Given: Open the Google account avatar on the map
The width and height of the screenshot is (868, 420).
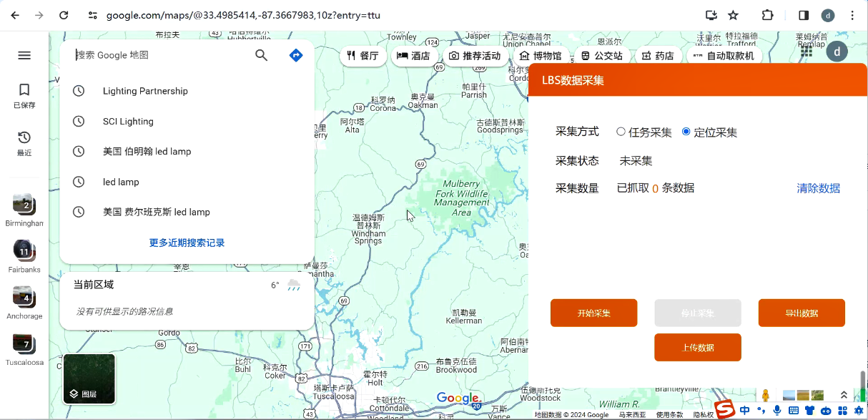Looking at the screenshot, I should pyautogui.click(x=837, y=52).
